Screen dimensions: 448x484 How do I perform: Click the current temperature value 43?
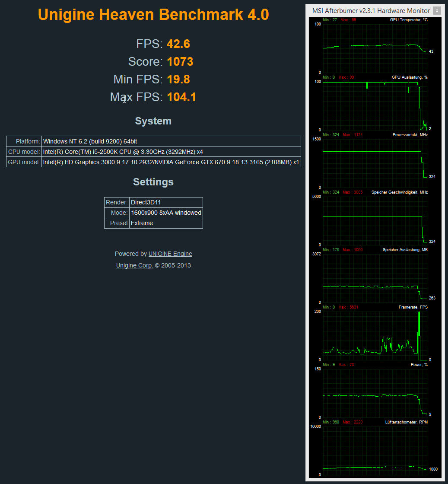[431, 51]
